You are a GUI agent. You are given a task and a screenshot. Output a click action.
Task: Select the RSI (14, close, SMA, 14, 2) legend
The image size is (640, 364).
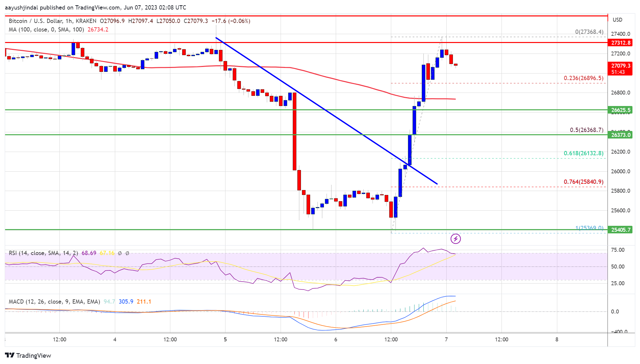(43, 253)
